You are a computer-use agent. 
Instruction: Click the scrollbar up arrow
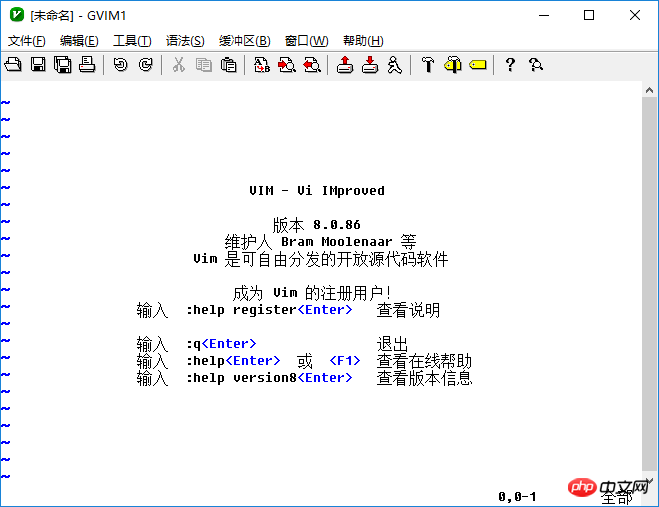point(649,90)
